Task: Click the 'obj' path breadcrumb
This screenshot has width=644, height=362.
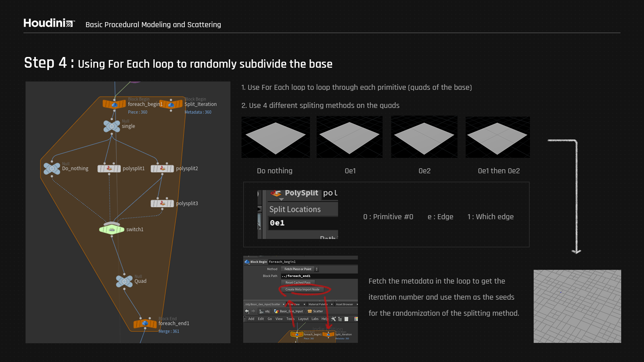Action: pyautogui.click(x=265, y=311)
